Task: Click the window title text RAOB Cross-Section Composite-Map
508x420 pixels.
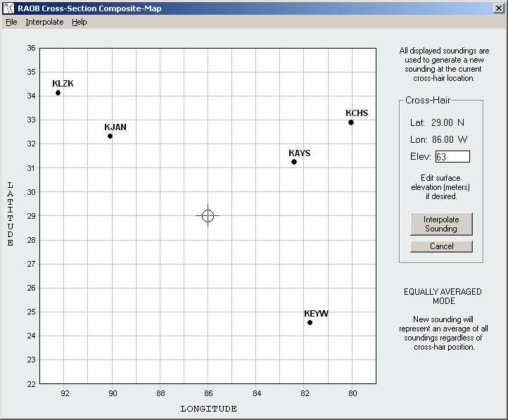Action: (89, 8)
